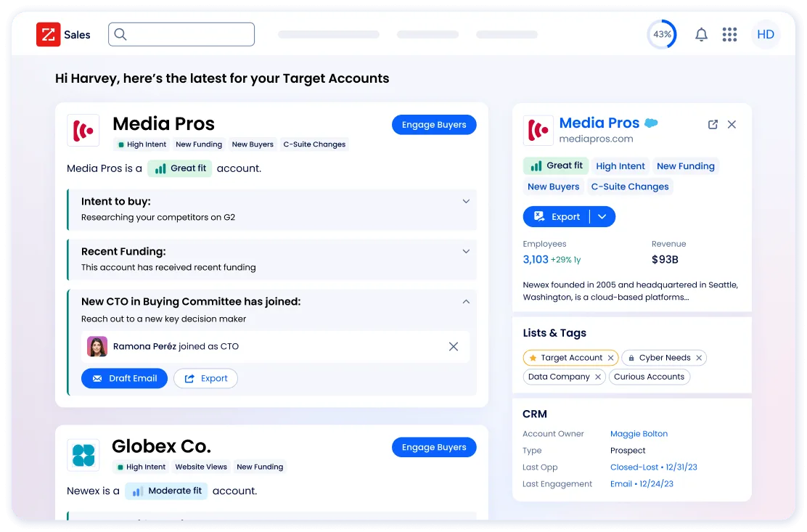
Task: Select High Intent tag under Media Pros heading
Action: (142, 144)
